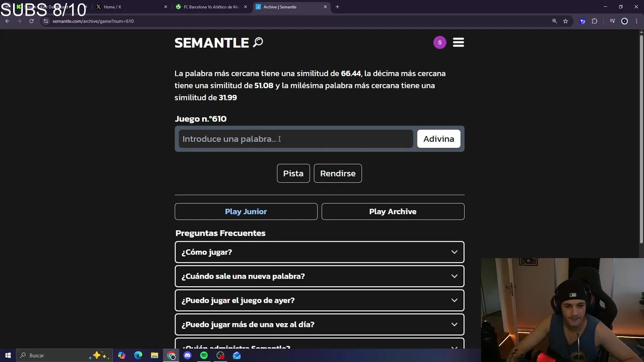Image resolution: width=644 pixels, height=362 pixels.
Task: Open the Windows Start menu
Action: [x=8, y=355]
